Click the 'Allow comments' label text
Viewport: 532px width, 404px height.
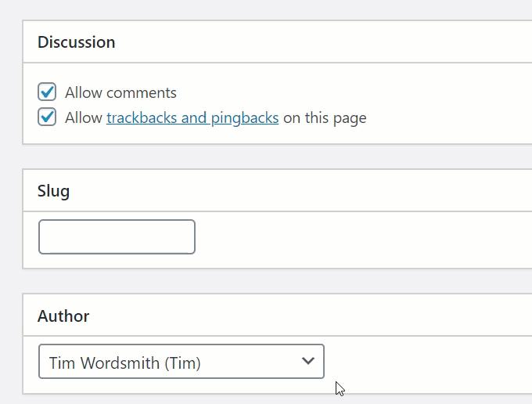120,92
